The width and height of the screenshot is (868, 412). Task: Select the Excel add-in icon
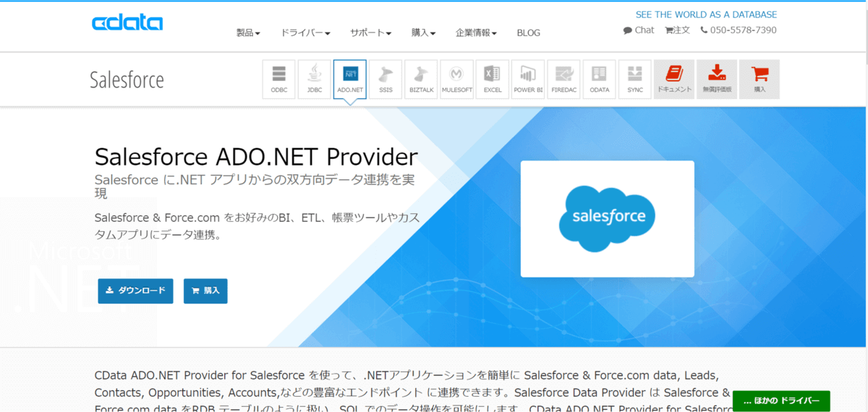(x=493, y=79)
